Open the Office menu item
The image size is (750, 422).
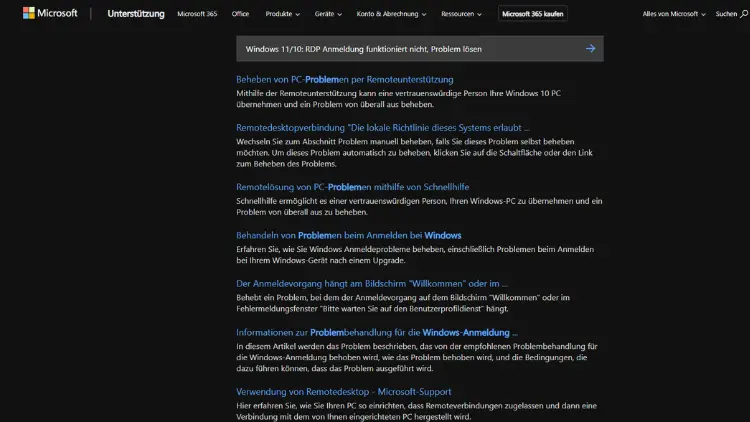coord(240,14)
